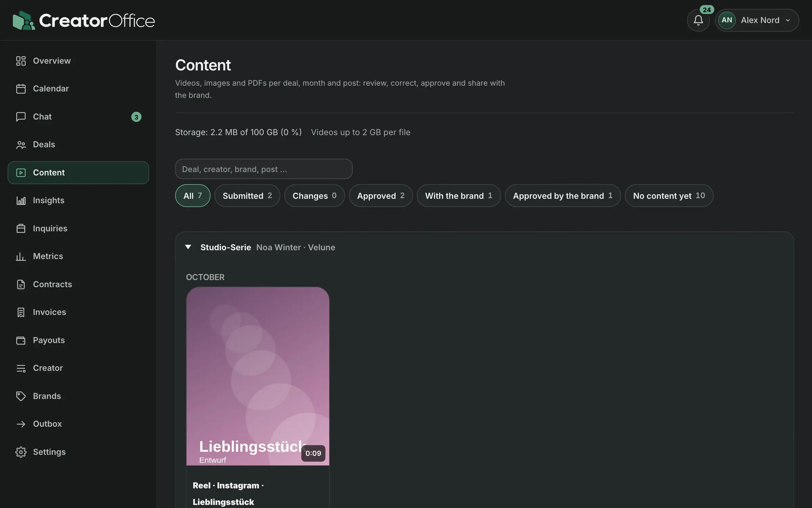Show only Approved content
Image resolution: width=812 pixels, height=508 pixels.
click(x=381, y=196)
